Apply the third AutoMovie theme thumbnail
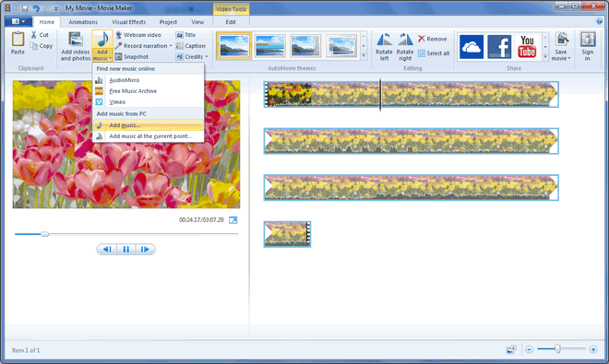This screenshot has height=364, width=609. coord(305,46)
